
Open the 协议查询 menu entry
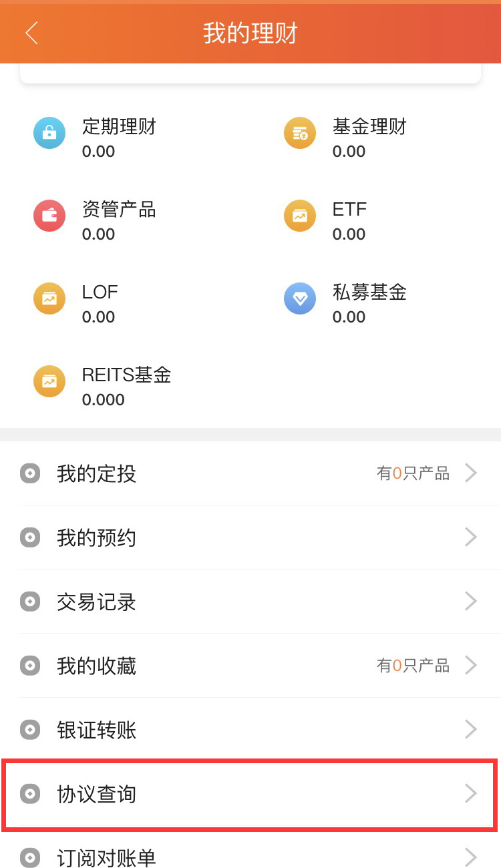click(x=97, y=794)
